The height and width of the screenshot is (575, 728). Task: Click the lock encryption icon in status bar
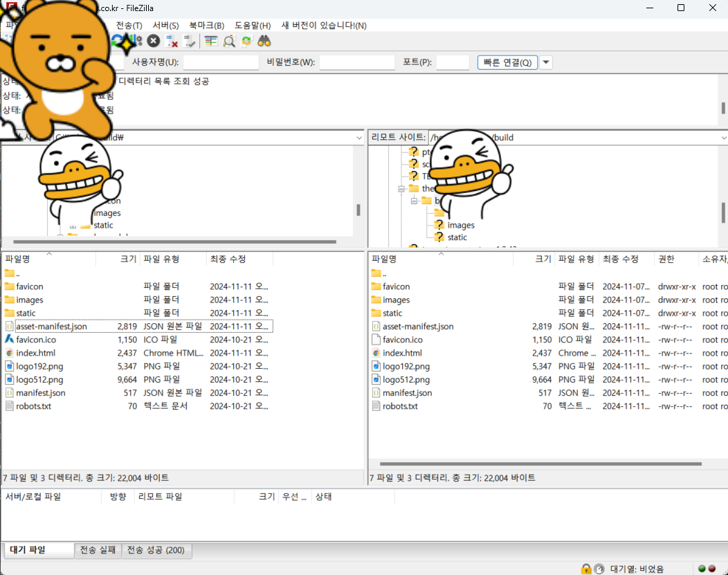(x=586, y=569)
